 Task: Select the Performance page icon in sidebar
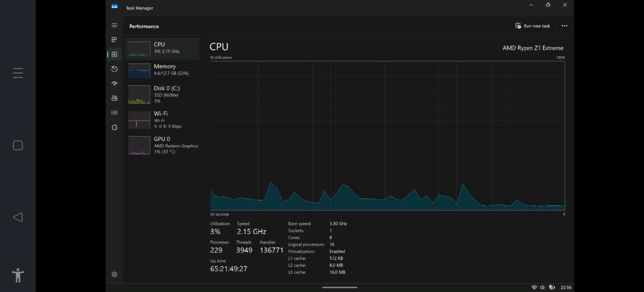pos(114,54)
